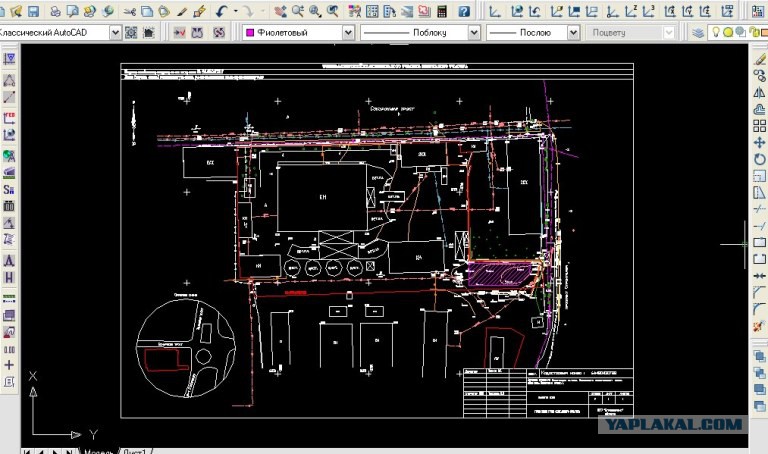768x454 pixels.
Task: Rotate UCS around Y axis icon
Action: (688, 11)
